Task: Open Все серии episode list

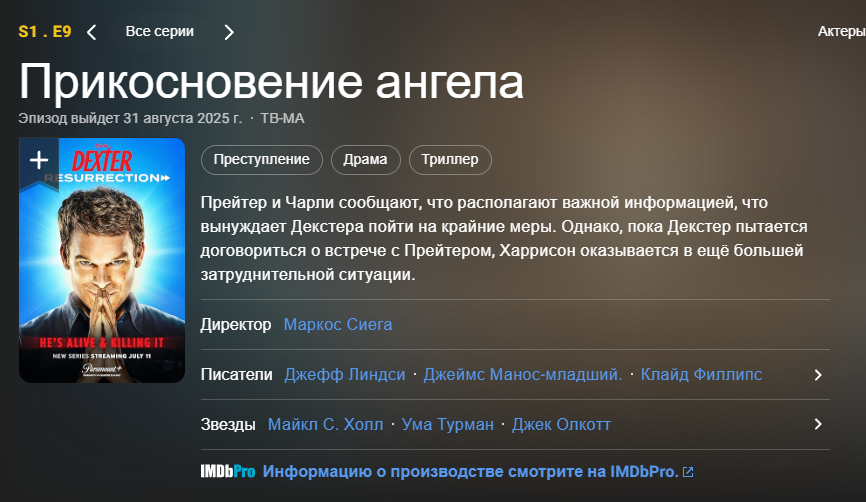Action: pos(160,32)
